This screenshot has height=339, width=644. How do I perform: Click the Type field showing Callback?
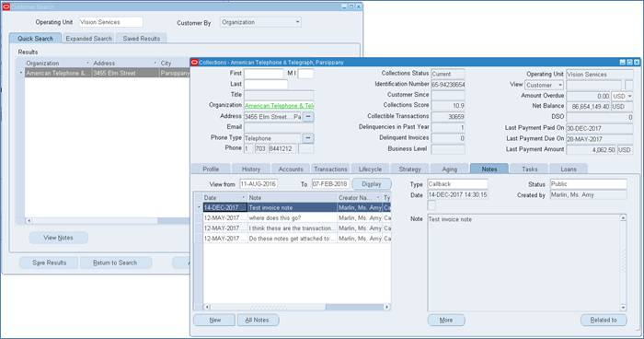tap(457, 184)
